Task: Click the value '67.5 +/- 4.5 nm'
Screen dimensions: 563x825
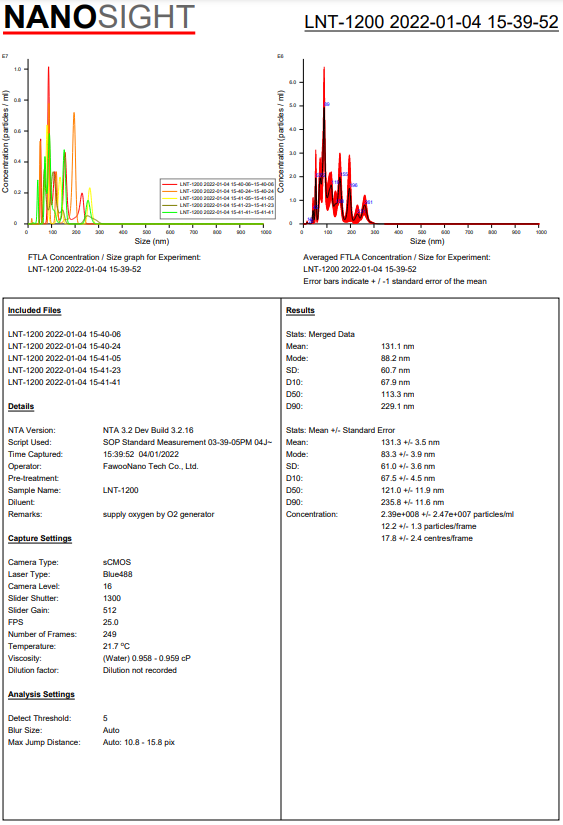Action: coord(408,478)
